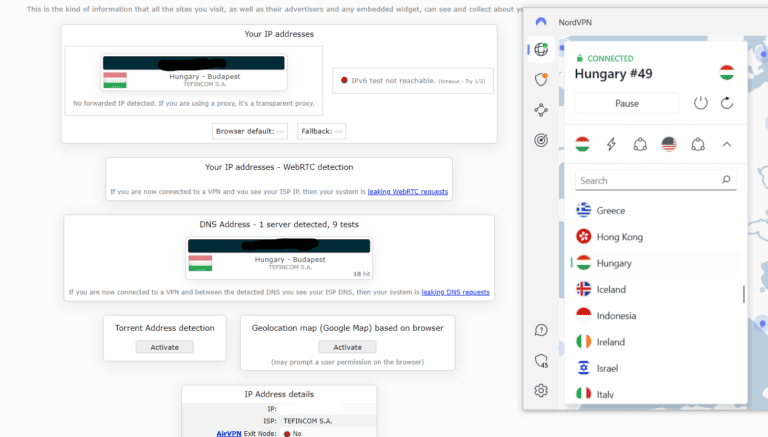Viewport: 768px width, 437px height.
Task: Click the server Search field
Action: 655,180
